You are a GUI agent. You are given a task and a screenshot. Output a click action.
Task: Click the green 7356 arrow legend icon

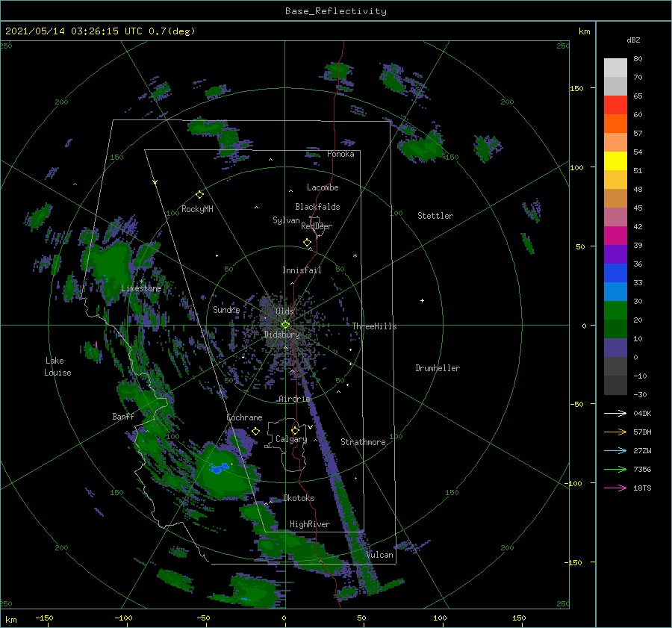[615, 470]
